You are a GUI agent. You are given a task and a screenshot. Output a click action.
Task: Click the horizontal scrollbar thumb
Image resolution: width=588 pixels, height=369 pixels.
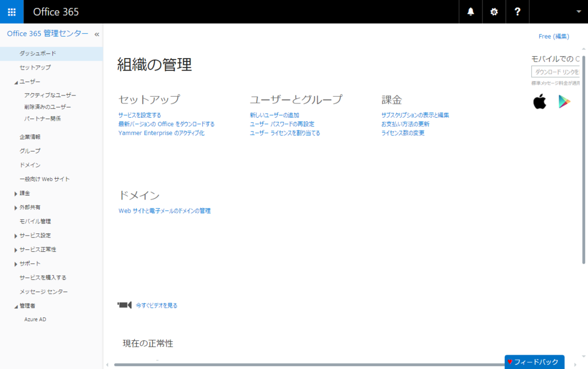[x=310, y=364]
